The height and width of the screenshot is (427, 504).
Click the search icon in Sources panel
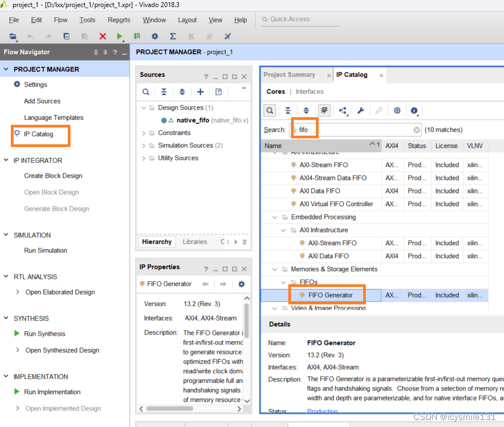(146, 92)
